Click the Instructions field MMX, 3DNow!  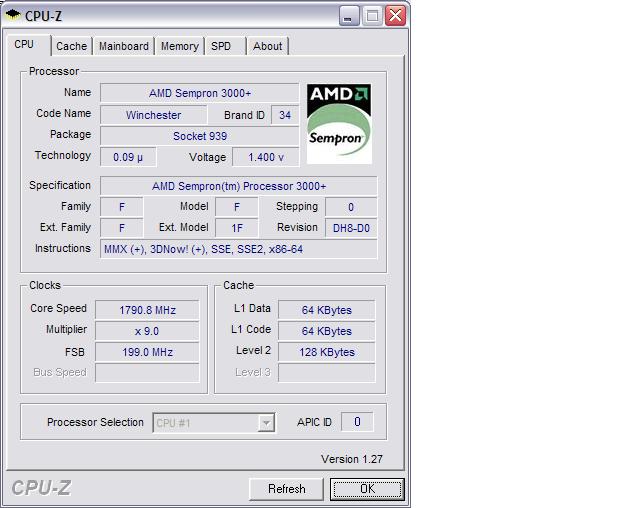coord(239,249)
